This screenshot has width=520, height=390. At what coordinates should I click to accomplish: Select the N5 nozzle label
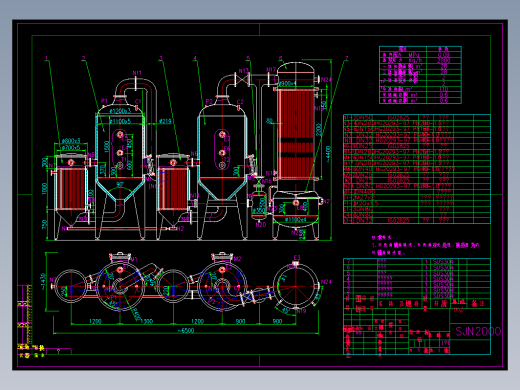tap(91, 155)
